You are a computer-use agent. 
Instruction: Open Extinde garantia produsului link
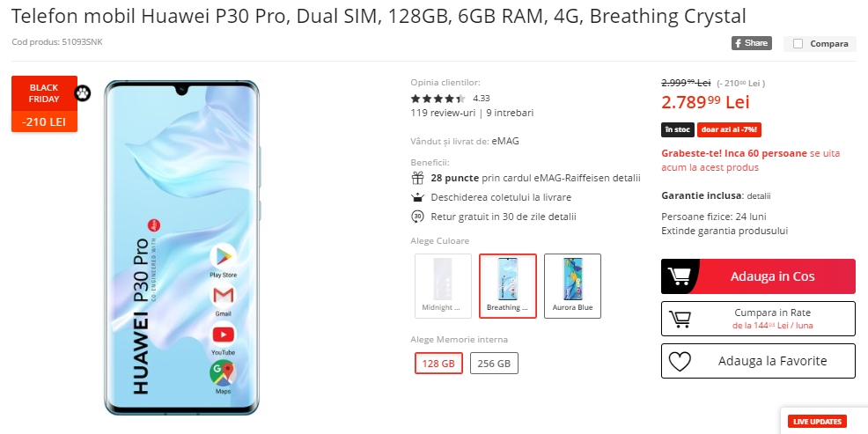(725, 231)
